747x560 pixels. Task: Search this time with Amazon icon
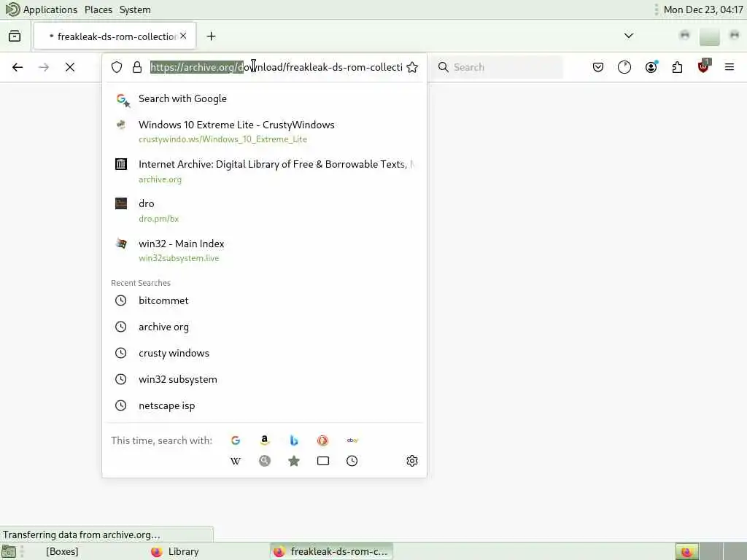(264, 440)
